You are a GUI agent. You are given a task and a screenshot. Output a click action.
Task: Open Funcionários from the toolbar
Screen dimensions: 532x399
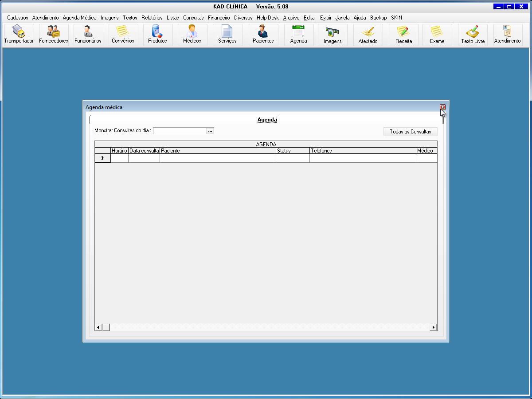(x=88, y=35)
